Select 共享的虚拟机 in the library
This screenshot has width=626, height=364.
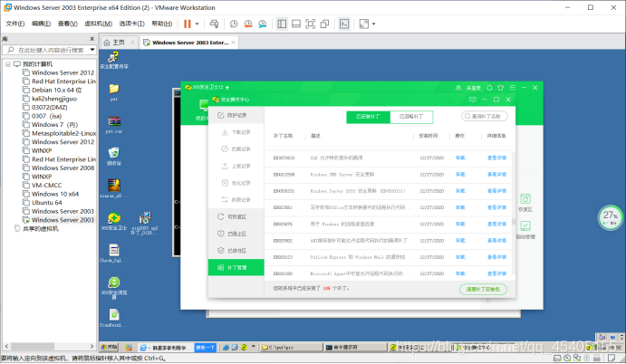41,229
